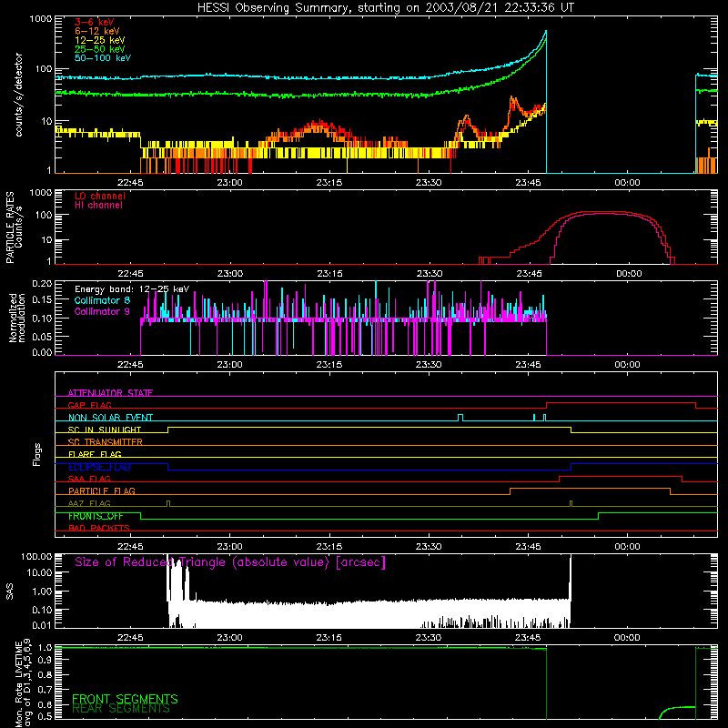Click the ECLIPSE FLAG label
728x728 pixels.
tap(99, 467)
